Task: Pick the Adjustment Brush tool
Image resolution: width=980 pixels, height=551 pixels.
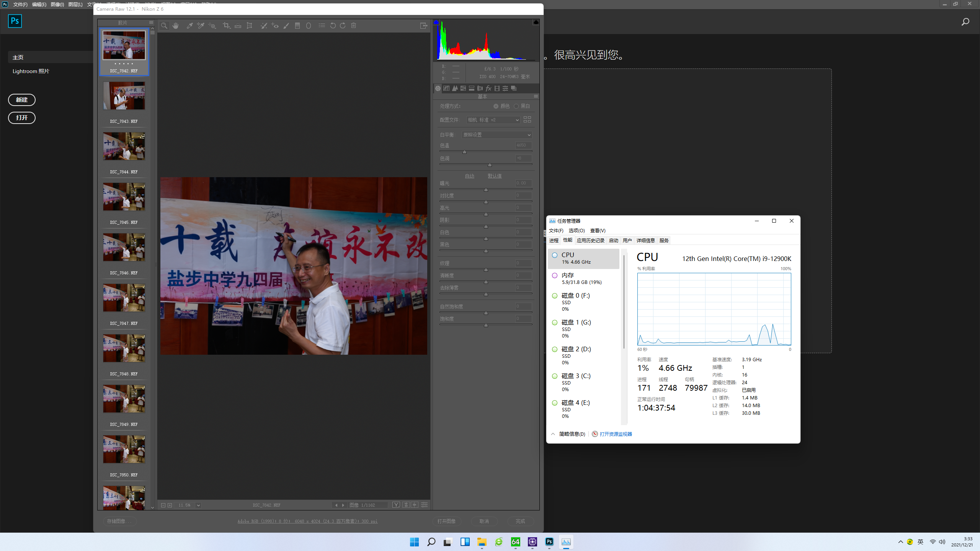Action: 286,26
